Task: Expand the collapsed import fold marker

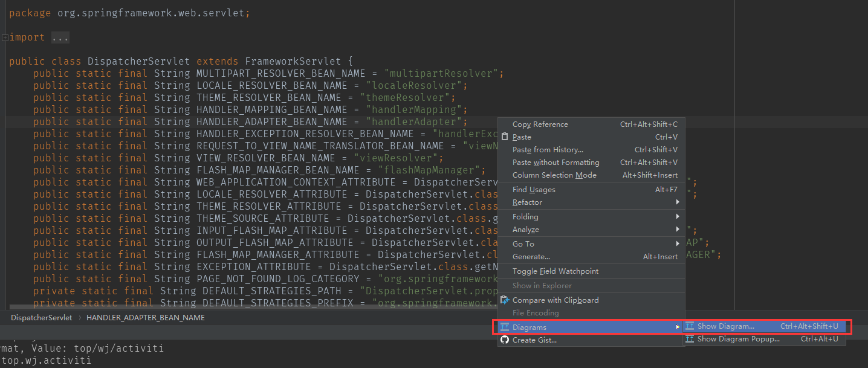Action: tap(5, 37)
